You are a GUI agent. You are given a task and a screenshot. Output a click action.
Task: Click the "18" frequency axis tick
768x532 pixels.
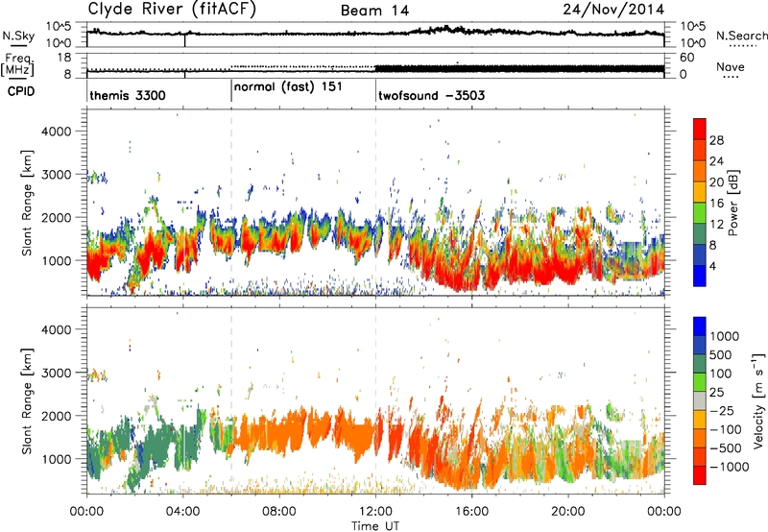64,57
